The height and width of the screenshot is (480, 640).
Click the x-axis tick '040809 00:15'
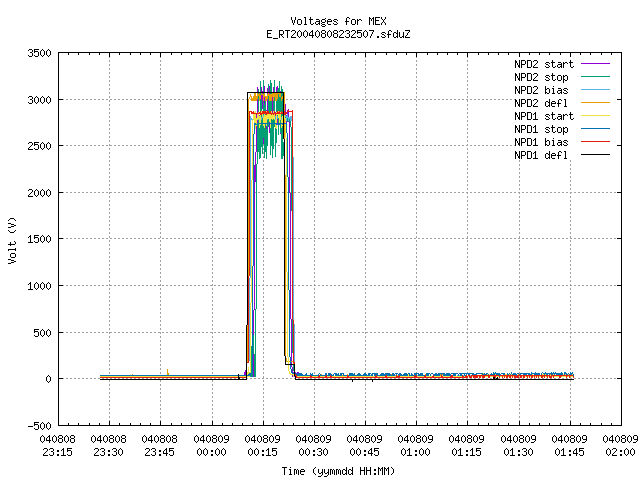pyautogui.click(x=262, y=446)
